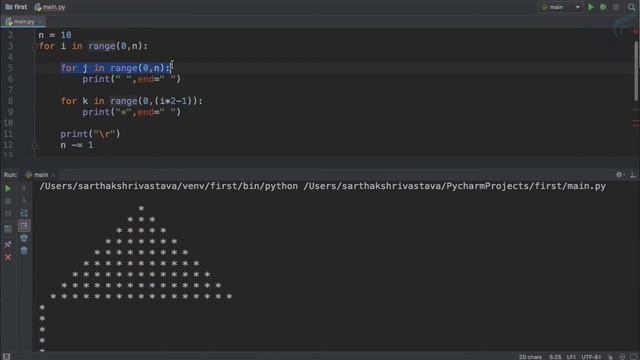Click the status bar icon at far right
640x360 pixels.
click(x=633, y=357)
